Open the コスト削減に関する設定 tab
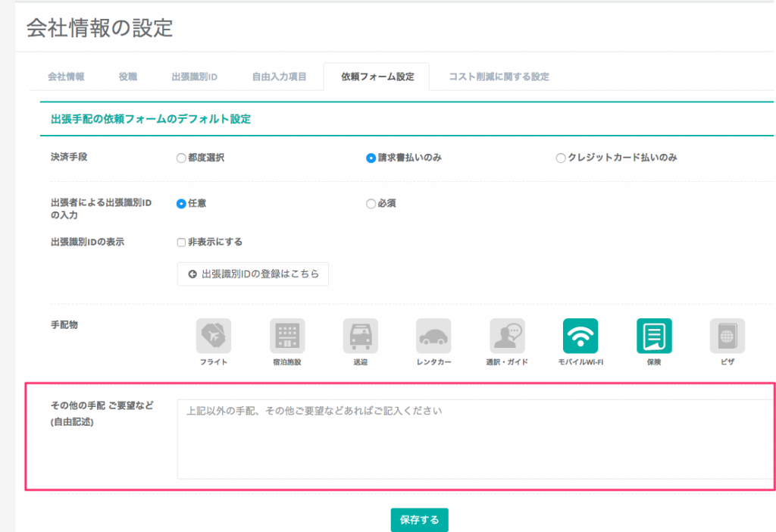Image resolution: width=776 pixels, height=532 pixels. [499, 77]
